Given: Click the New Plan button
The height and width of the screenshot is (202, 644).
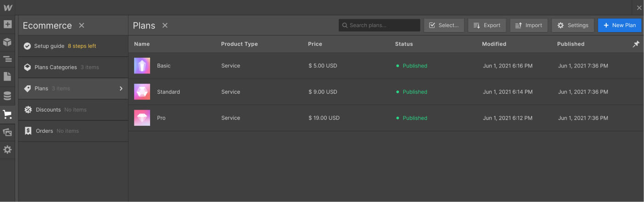Looking at the screenshot, I should 619,25.
